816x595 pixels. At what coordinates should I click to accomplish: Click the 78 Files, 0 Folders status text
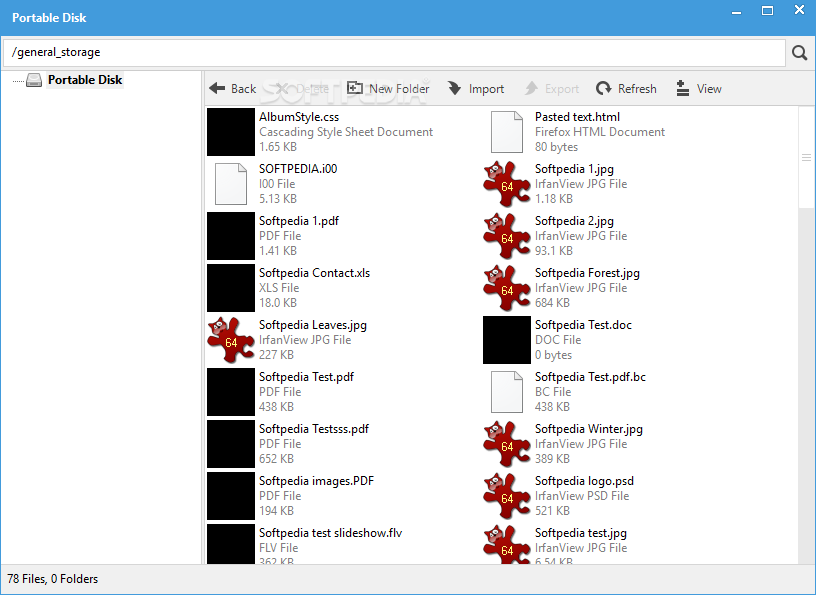[x=53, y=579]
